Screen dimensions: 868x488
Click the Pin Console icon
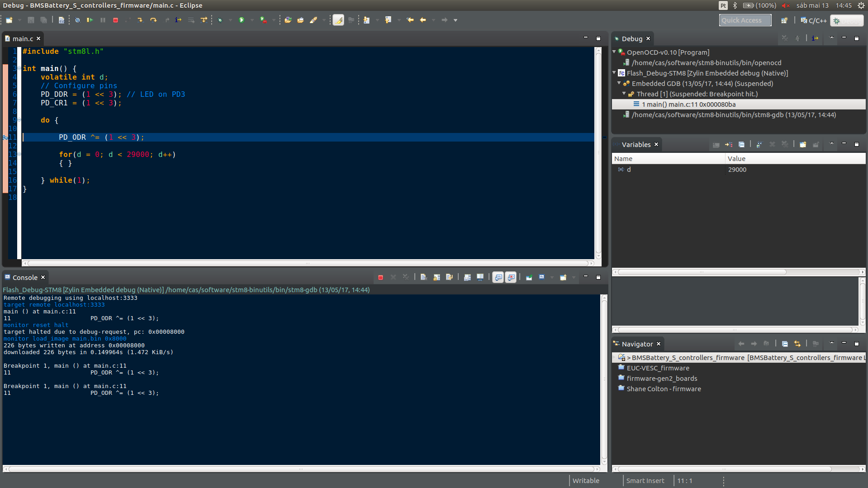(529, 277)
